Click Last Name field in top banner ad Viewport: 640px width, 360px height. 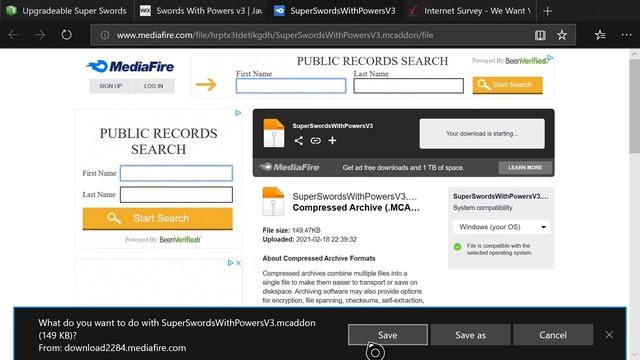point(409,86)
